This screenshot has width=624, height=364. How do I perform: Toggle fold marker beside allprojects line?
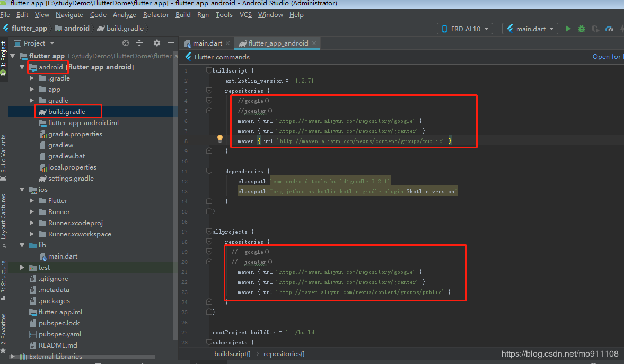tap(209, 232)
